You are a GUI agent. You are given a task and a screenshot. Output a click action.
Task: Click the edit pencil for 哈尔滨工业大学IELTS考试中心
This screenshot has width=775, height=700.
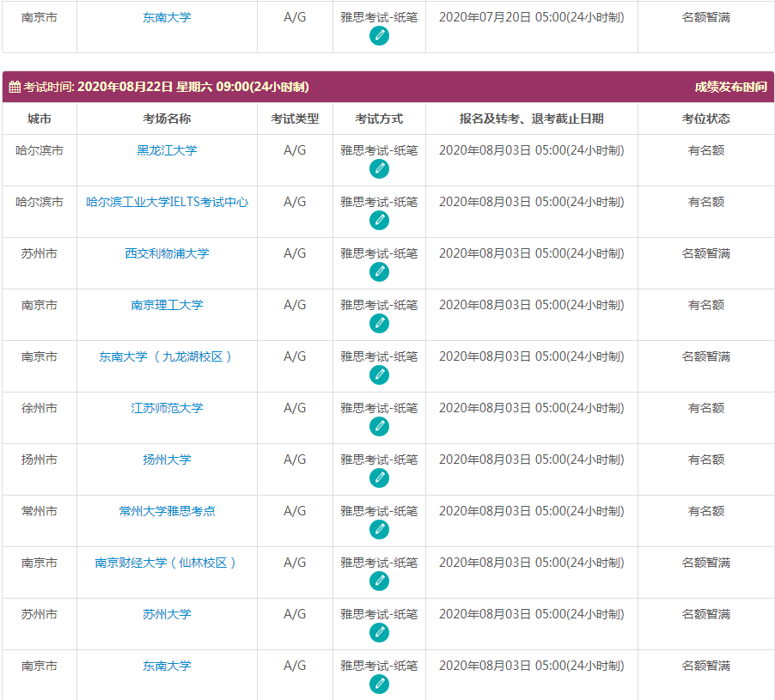[379, 220]
